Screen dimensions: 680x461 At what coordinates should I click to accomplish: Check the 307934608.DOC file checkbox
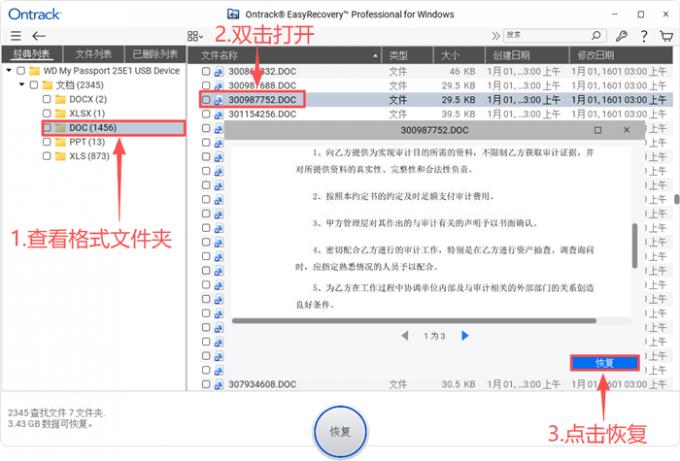point(206,384)
